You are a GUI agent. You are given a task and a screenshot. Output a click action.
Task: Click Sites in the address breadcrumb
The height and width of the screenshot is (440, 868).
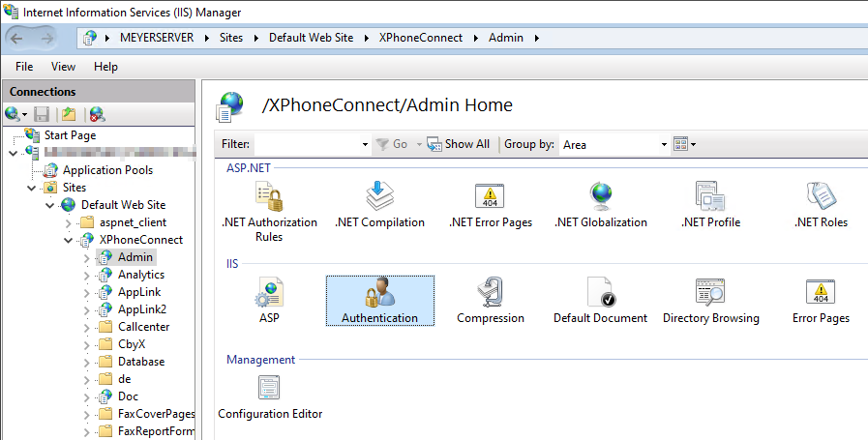coord(231,38)
